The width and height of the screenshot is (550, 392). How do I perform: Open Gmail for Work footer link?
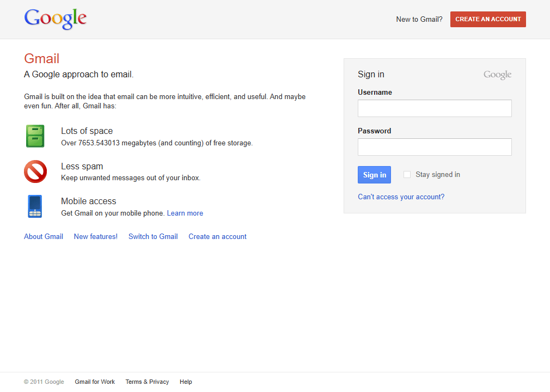click(95, 382)
